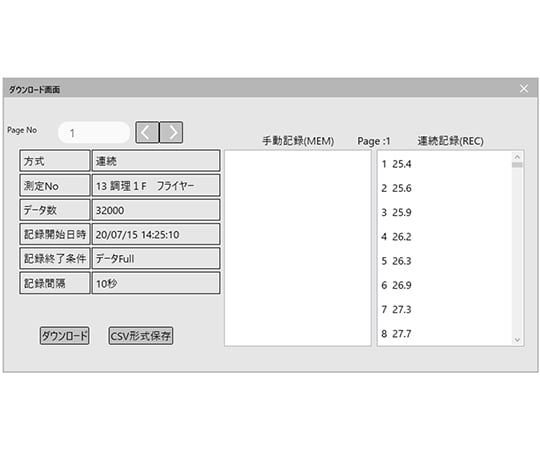Click into the Page No input field
Image resolution: width=540 pixels, height=450 pixels.
pos(94,133)
